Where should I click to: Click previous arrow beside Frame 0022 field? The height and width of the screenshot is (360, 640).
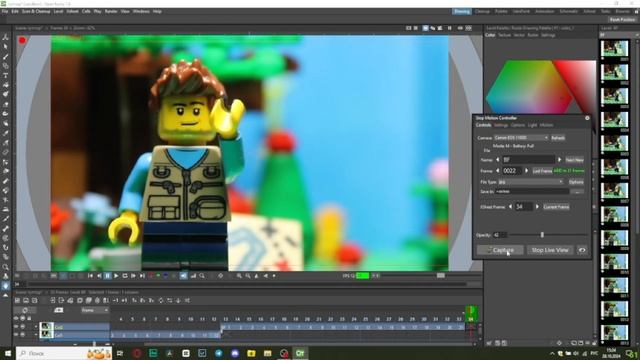(497, 171)
